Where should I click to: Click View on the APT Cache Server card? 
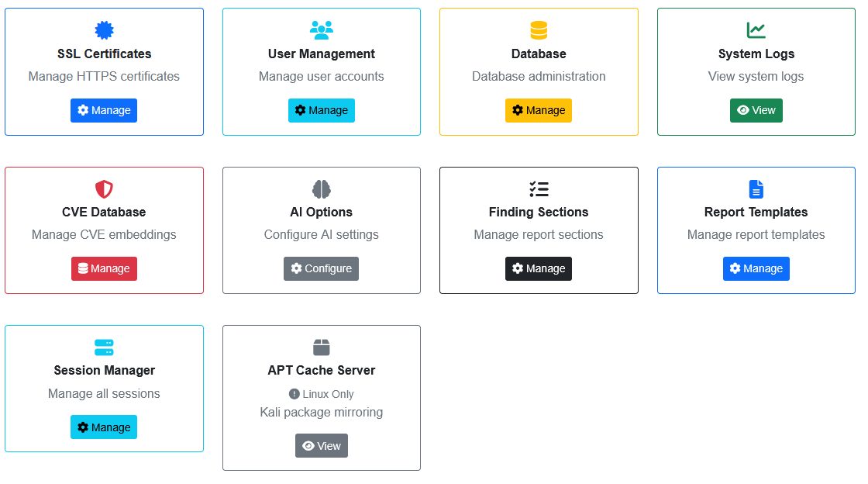click(x=322, y=445)
